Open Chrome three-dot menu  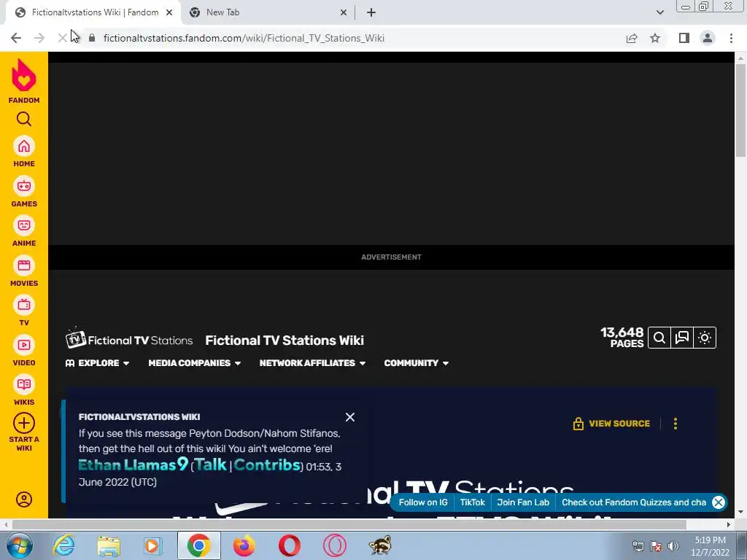(731, 38)
